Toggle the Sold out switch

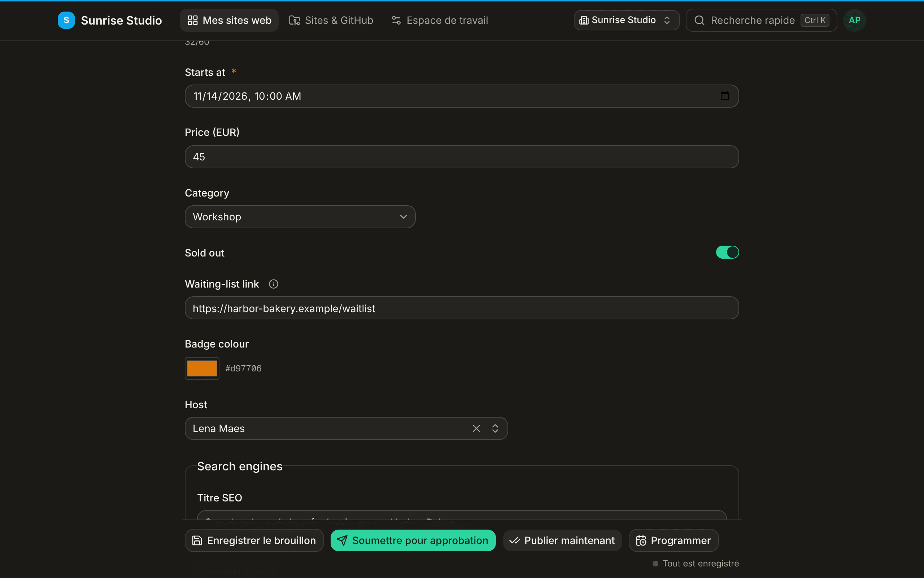(x=727, y=252)
